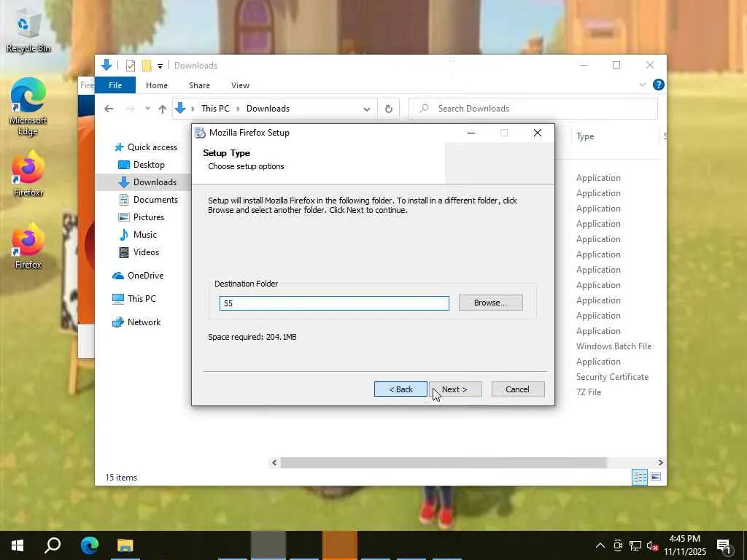Image resolution: width=747 pixels, height=560 pixels.
Task: Click the Windows Batch File type entry
Action: coord(614,346)
